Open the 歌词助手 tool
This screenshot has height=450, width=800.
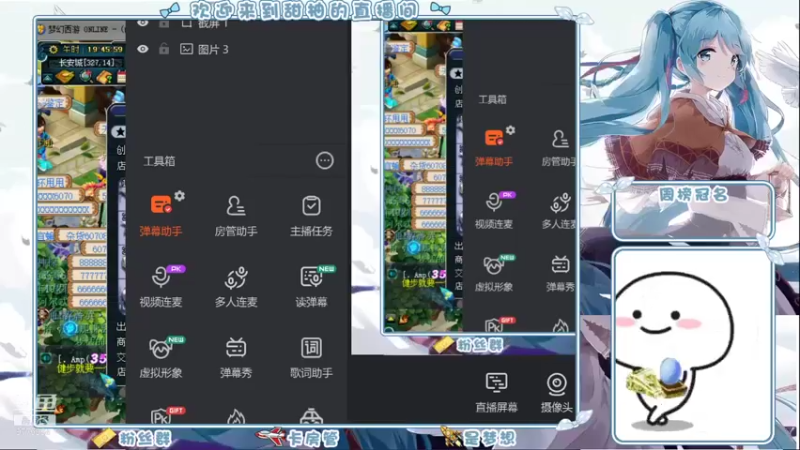(311, 357)
